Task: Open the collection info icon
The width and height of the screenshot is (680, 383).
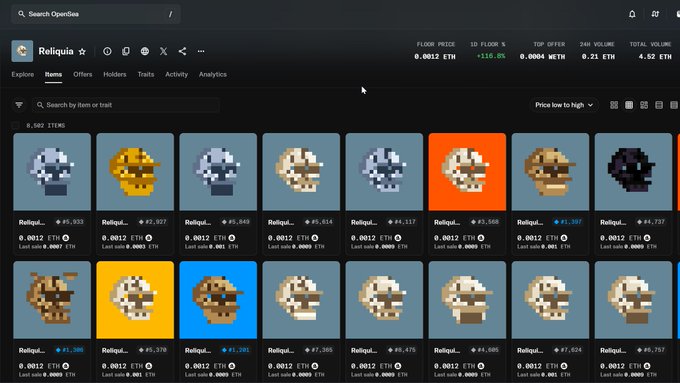Action: [x=107, y=51]
